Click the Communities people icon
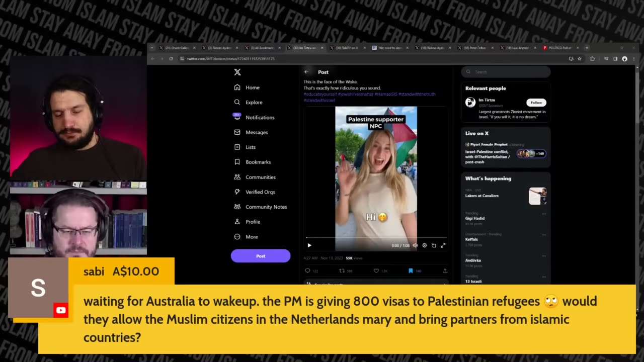 click(x=237, y=177)
